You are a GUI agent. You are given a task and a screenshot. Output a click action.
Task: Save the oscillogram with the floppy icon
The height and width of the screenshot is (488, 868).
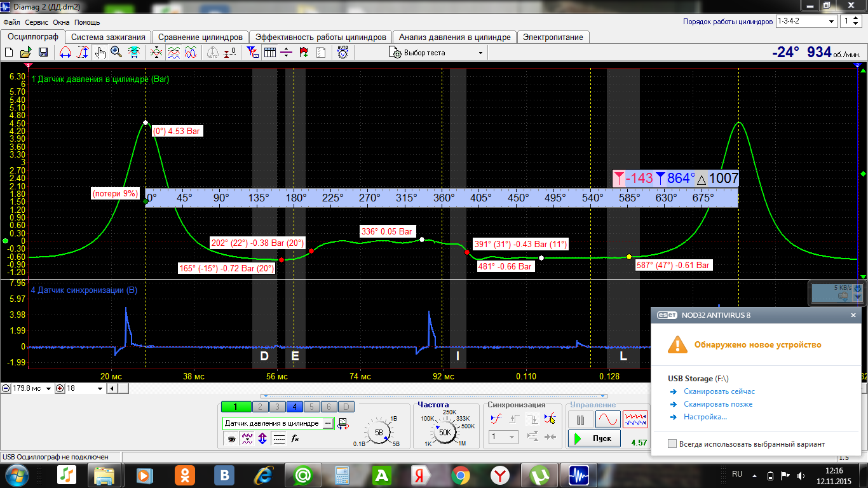pyautogui.click(x=43, y=52)
